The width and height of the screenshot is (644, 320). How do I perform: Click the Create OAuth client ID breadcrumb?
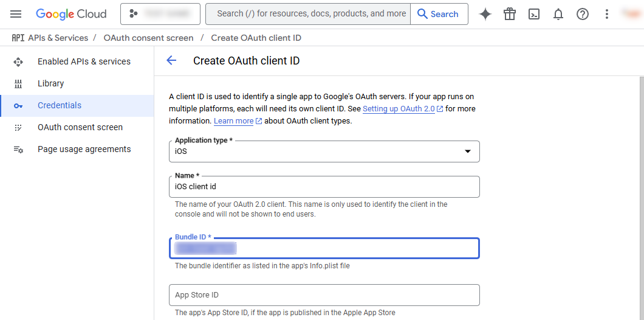tap(256, 38)
